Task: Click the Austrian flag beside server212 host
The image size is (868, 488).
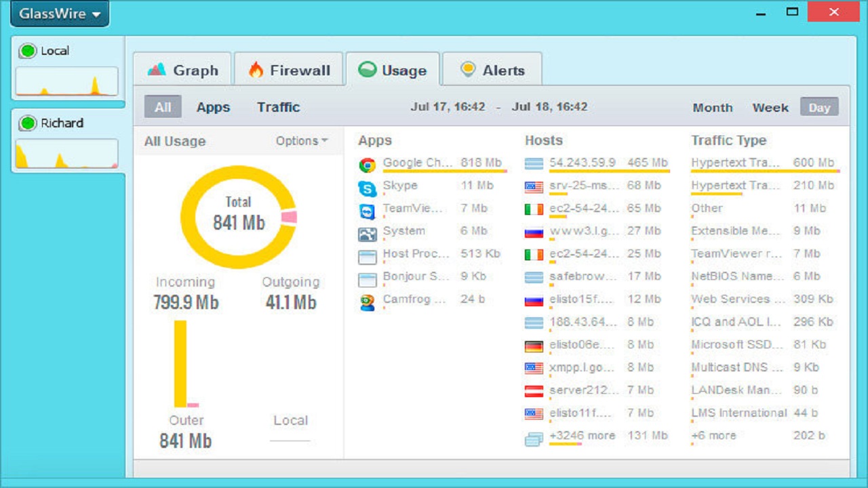Action: pyautogui.click(x=534, y=391)
